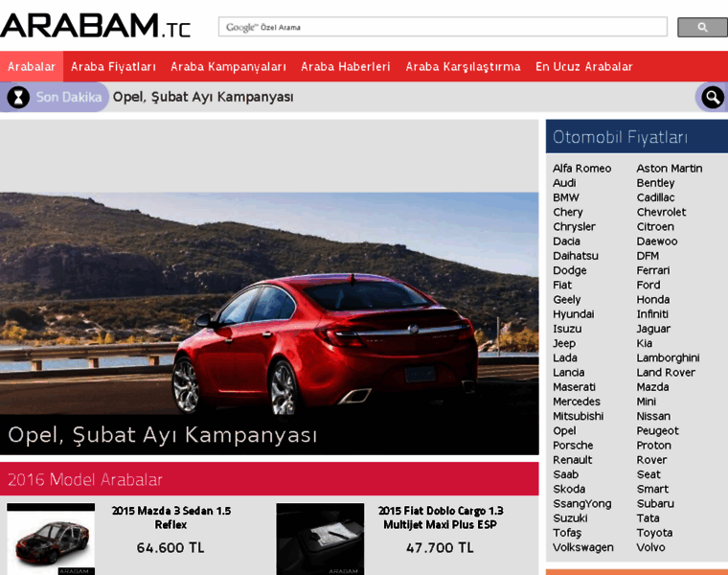728x575 pixels.
Task: Open 2015 Fiat Doblo Cargo 1.3 link
Action: pos(440,517)
